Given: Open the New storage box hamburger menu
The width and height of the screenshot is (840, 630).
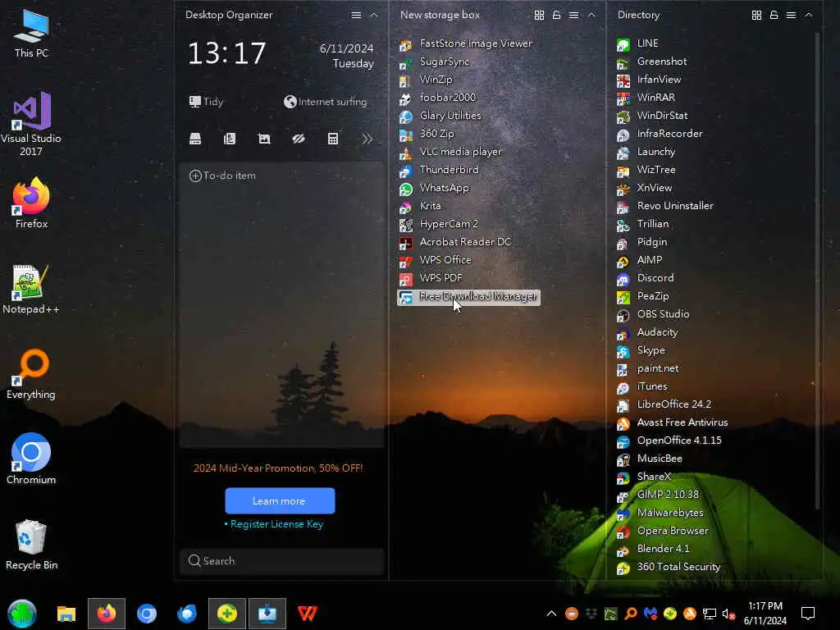Looking at the screenshot, I should pyautogui.click(x=573, y=15).
